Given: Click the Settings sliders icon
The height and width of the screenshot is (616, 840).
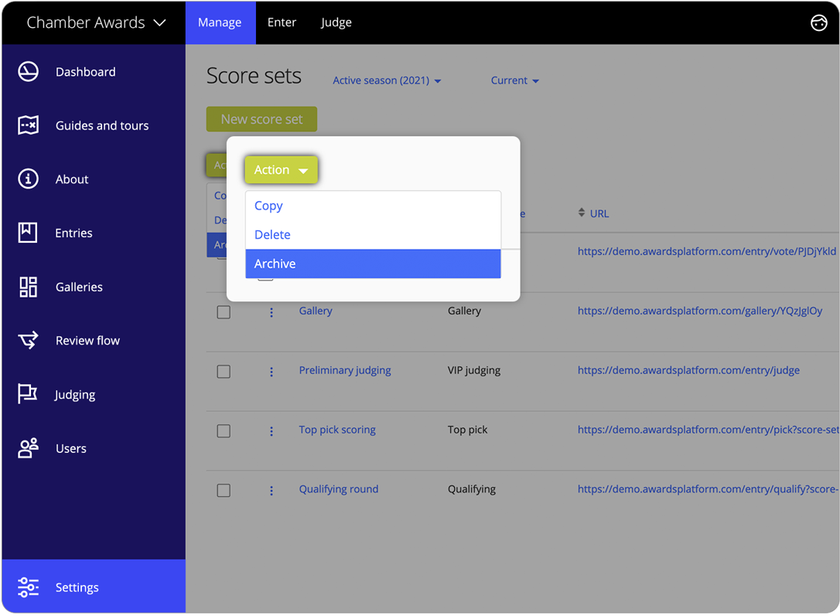Looking at the screenshot, I should 28,587.
